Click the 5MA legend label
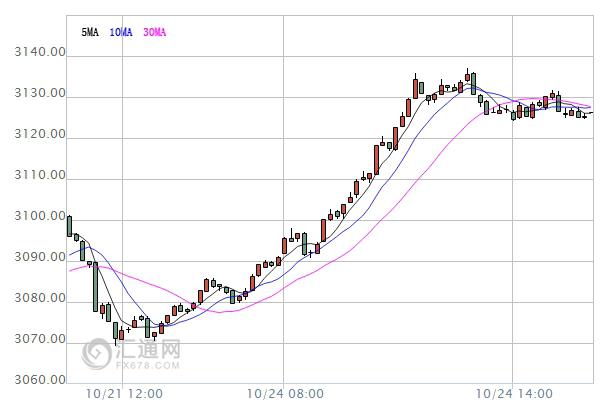The width and height of the screenshot is (601, 404). [x=90, y=32]
